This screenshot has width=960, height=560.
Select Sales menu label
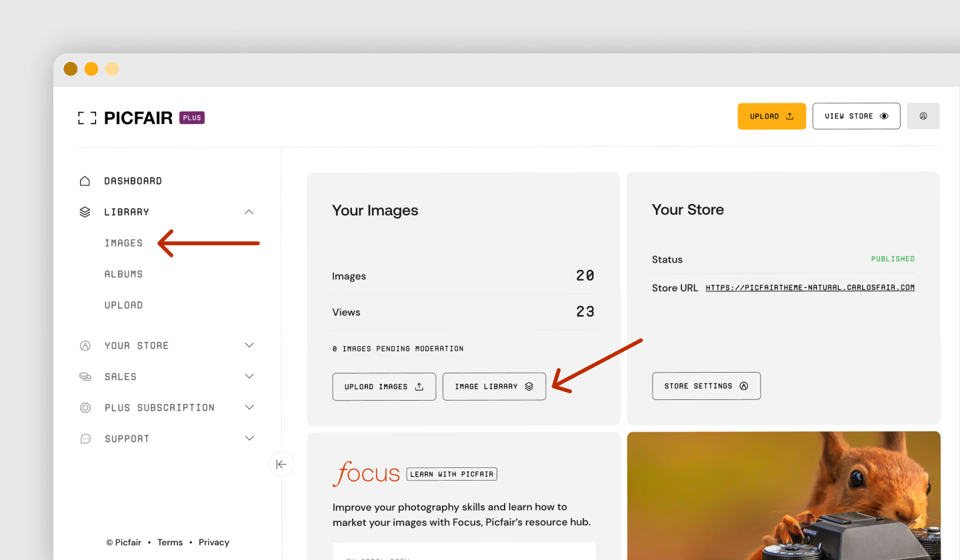[x=120, y=377]
